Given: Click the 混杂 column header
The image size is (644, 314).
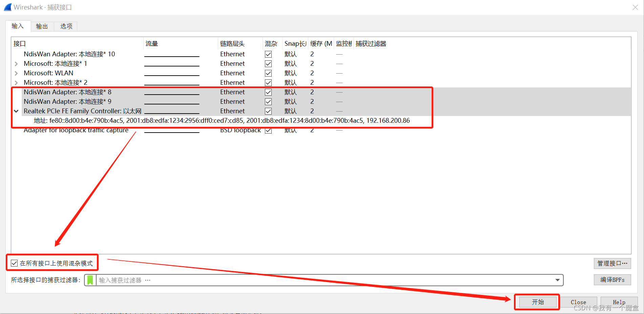Looking at the screenshot, I should click(272, 44).
